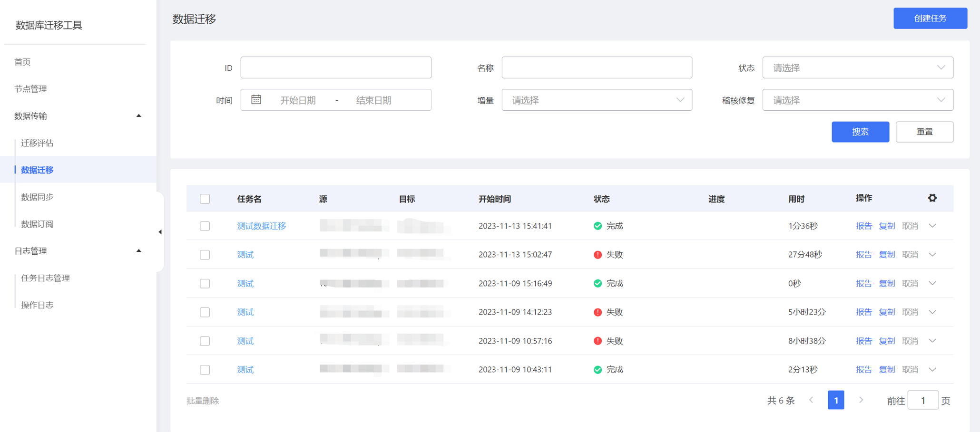The height and width of the screenshot is (432, 980).
Task: Check the row started 2023-11-09 15:16:49
Action: tap(205, 283)
